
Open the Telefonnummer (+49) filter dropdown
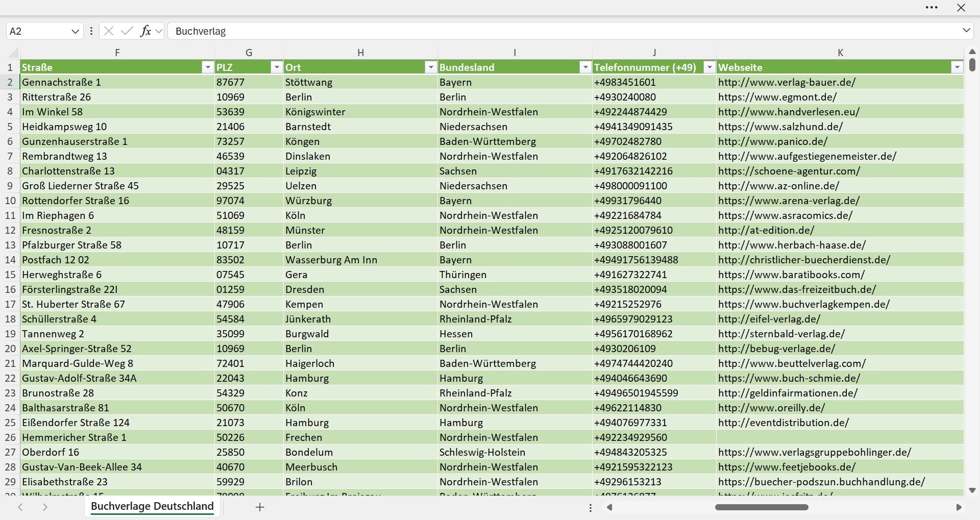(x=709, y=67)
